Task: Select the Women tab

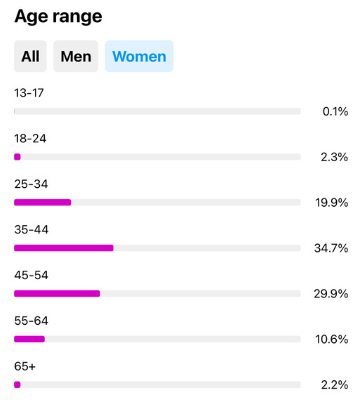Action: [139, 56]
